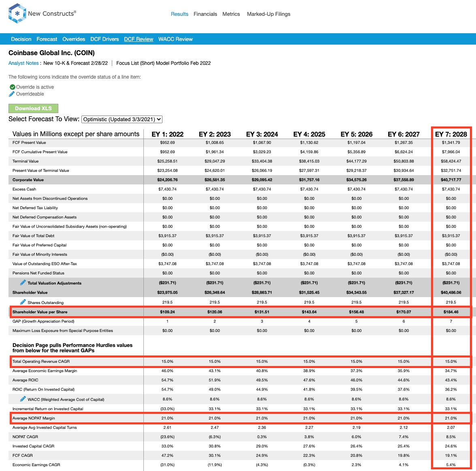The width and height of the screenshot is (476, 471).
Task: Click the Incremental Return on Invested Capital label
Action: 48,409
